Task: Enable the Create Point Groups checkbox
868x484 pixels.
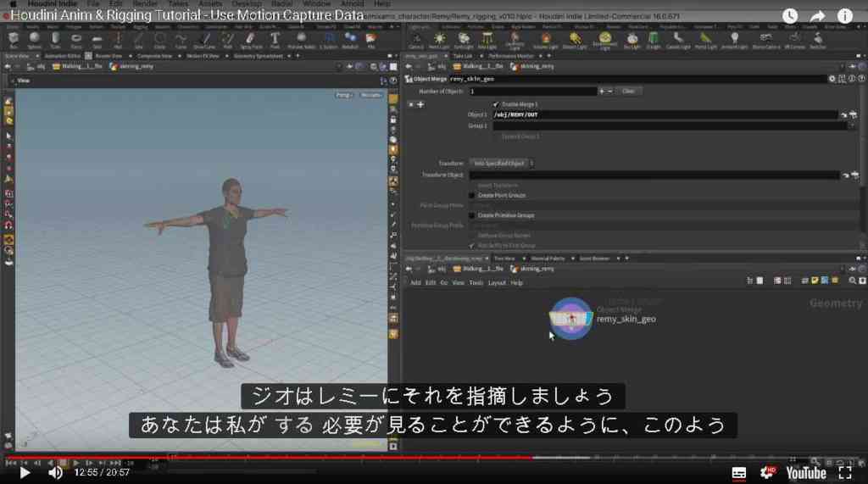Action: point(471,196)
